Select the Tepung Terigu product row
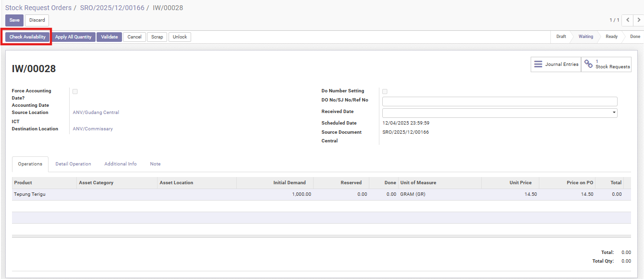644x279 pixels. [x=30, y=194]
